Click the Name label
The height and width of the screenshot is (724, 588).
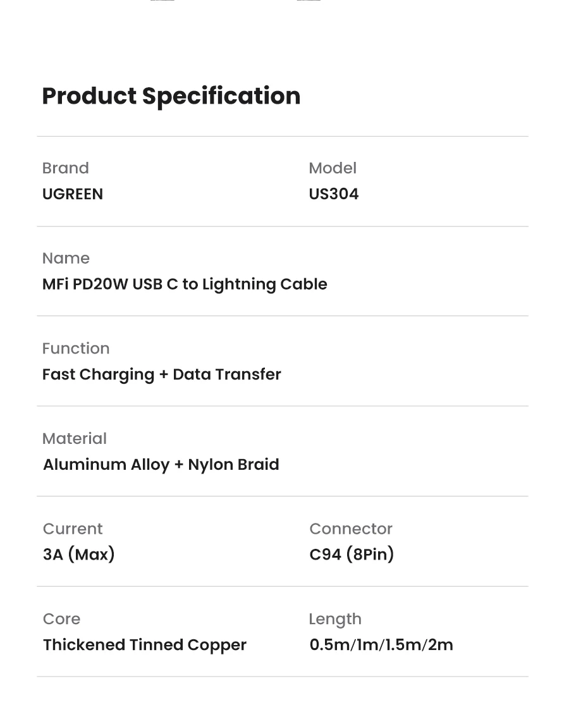click(66, 259)
